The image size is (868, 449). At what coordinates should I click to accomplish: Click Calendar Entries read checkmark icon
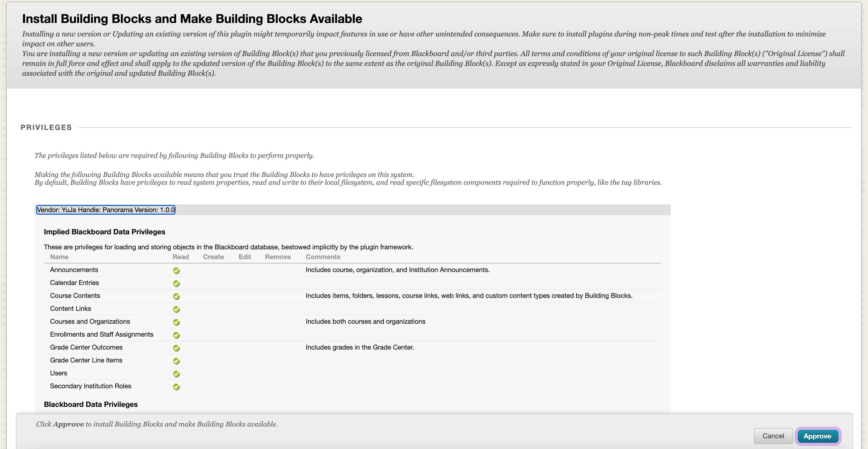176,283
